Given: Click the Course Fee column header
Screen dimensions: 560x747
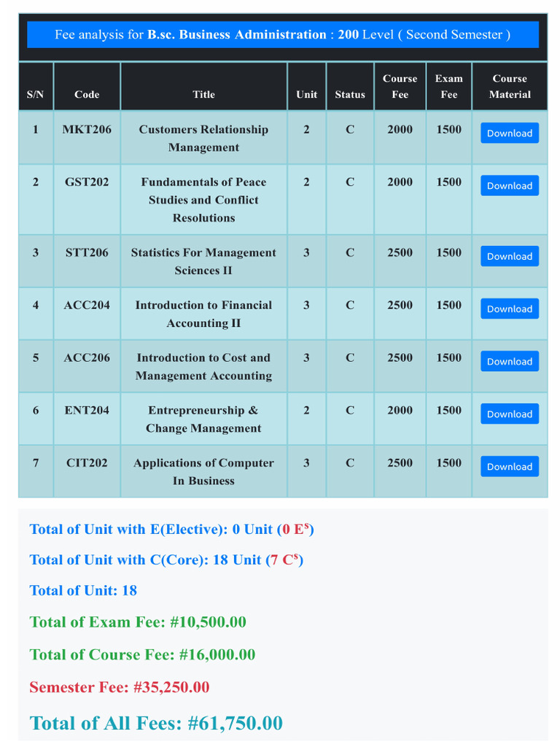Looking at the screenshot, I should 400,86.
